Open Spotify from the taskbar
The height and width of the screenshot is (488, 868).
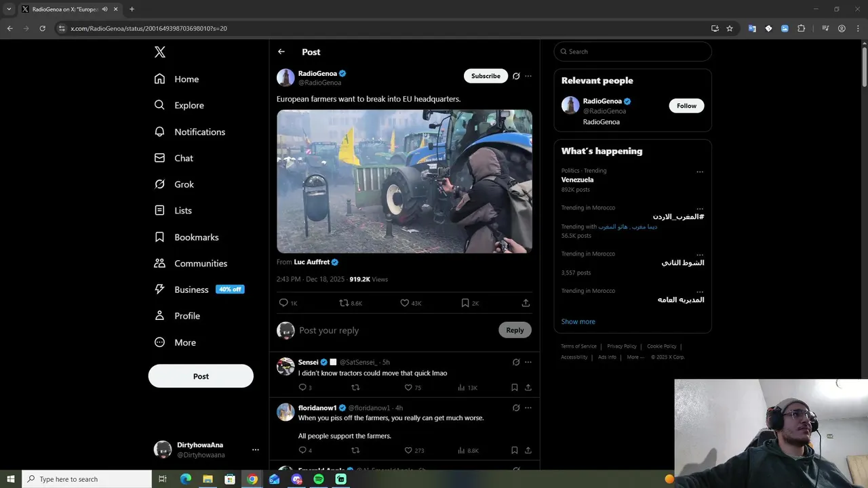[319, 479]
